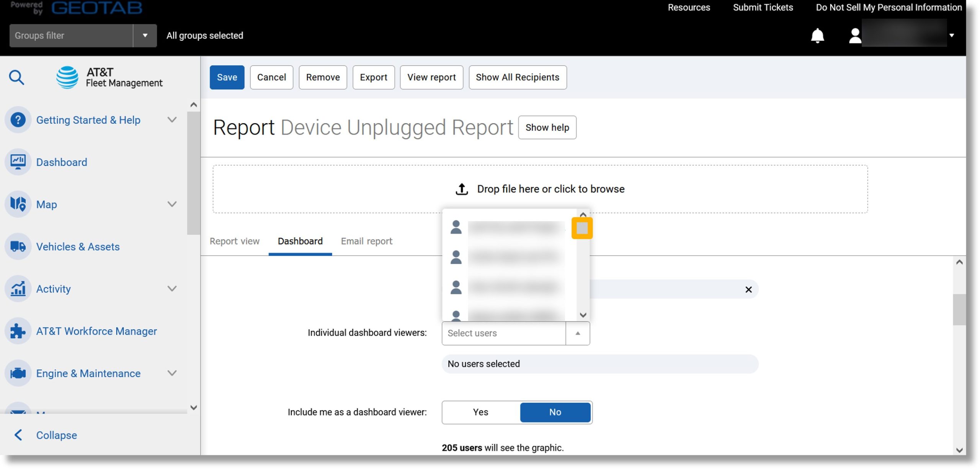This screenshot has width=980, height=469.
Task: Click the user dropdown list scrollbar thumb
Action: pyautogui.click(x=582, y=228)
